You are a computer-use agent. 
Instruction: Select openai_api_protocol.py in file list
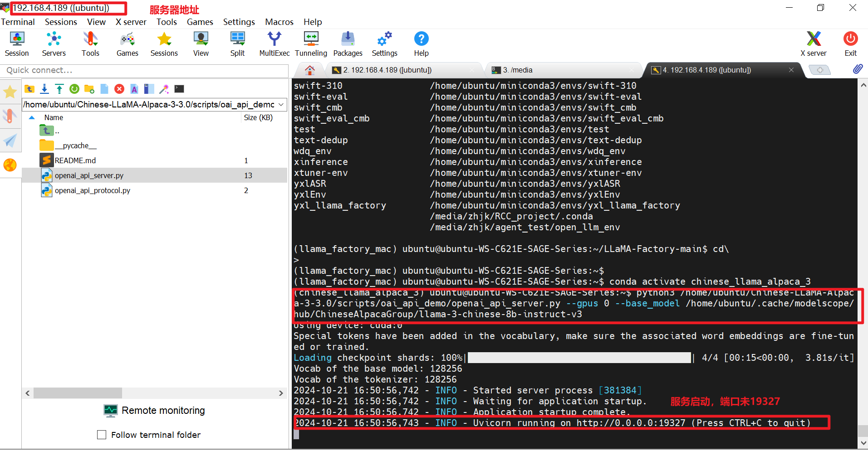[93, 191]
